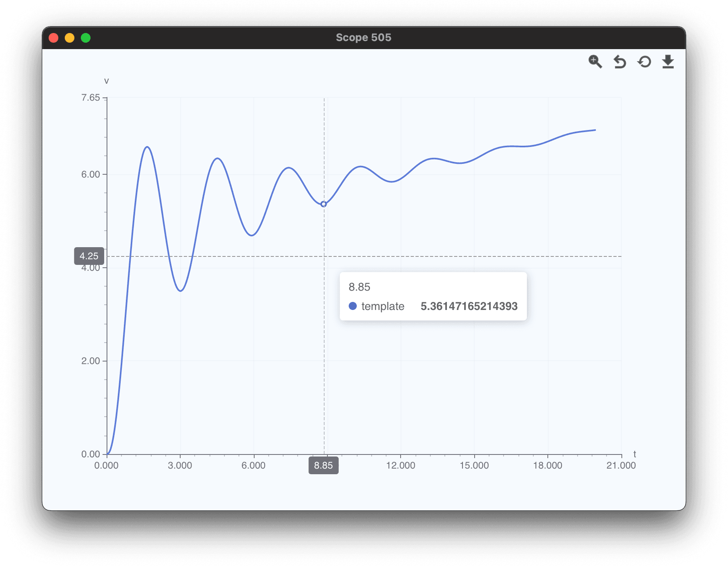Click the tooltip value 5.36147165214393

469,306
